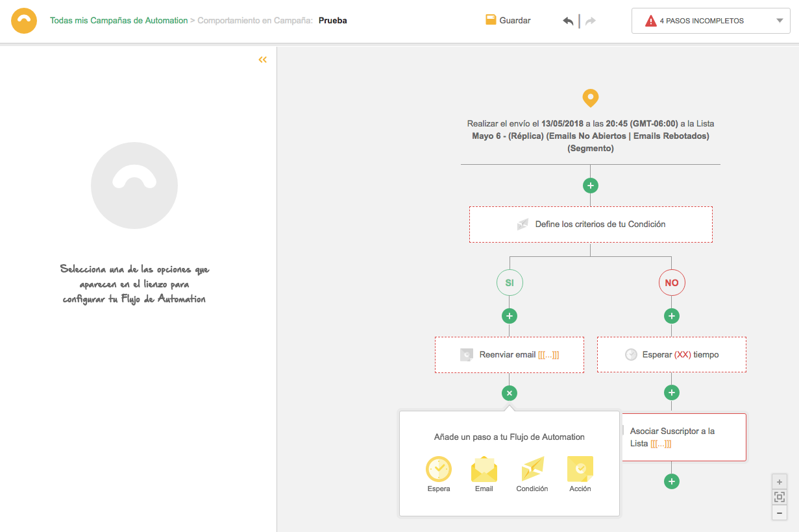Click the orange start location pin
Image resolution: width=799 pixels, height=532 pixels.
pyautogui.click(x=590, y=98)
